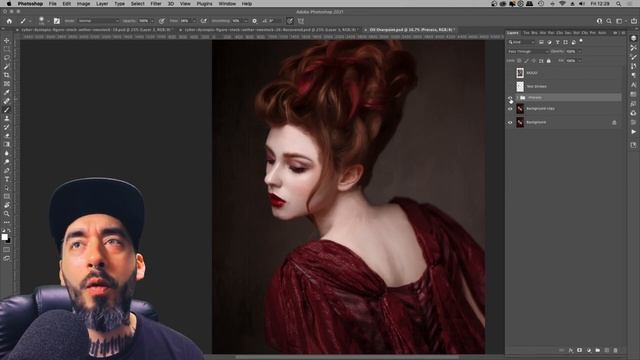Viewport: 640px width, 360px height.
Task: Click the Wi-Fi icon in menu bar
Action: coord(562,4)
